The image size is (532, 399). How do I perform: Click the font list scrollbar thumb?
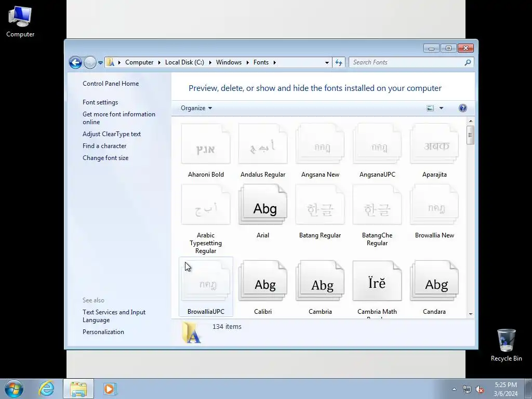(470, 135)
